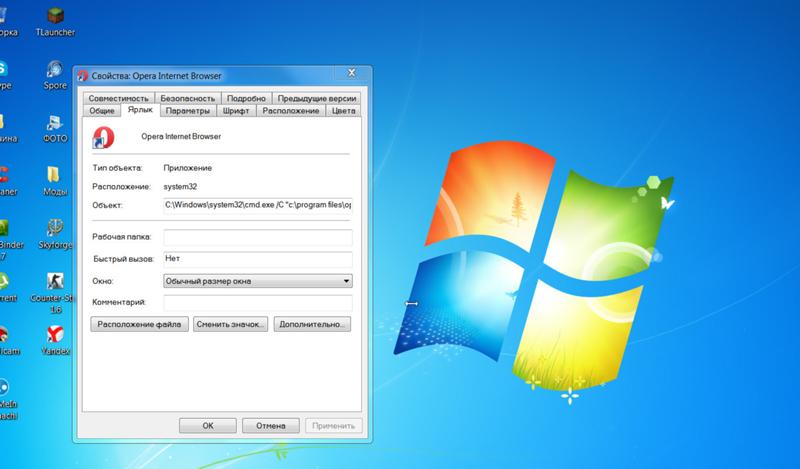The width and height of the screenshot is (800, 469).
Task: Switch to the Шрифт tab
Action: click(236, 111)
